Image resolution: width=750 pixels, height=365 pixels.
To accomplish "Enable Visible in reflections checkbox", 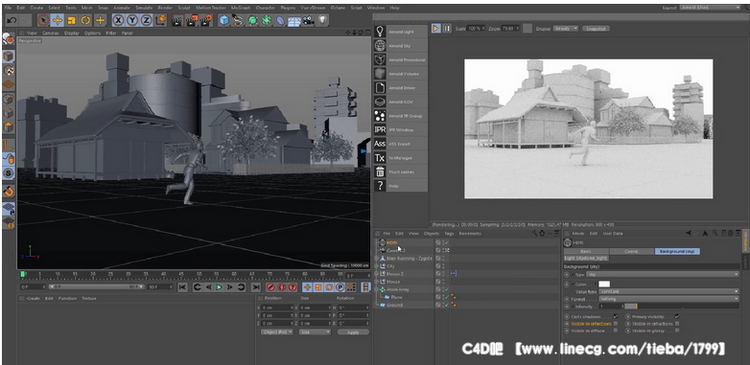I will click(616, 323).
